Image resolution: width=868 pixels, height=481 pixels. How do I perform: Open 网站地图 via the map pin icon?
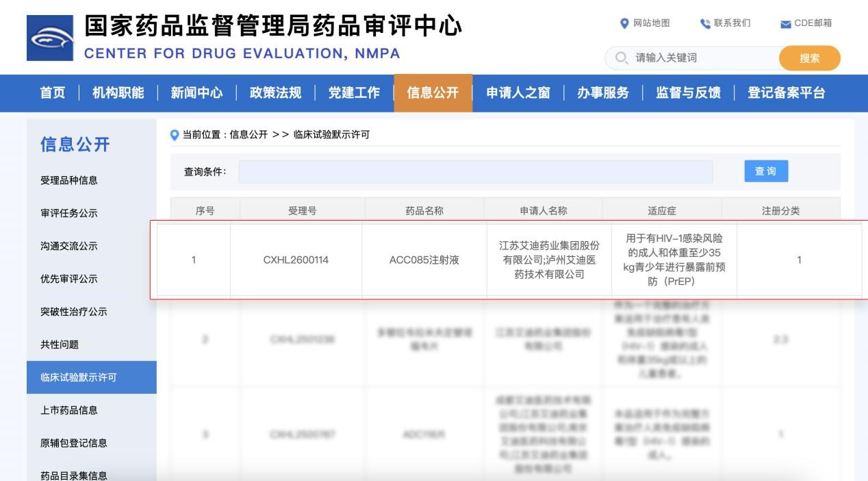(x=624, y=23)
